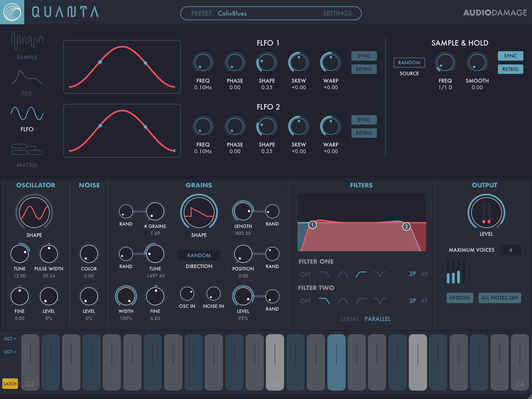The height and width of the screenshot is (399, 532).
Task: Open the grains RANDOM direction selector
Action: click(199, 255)
